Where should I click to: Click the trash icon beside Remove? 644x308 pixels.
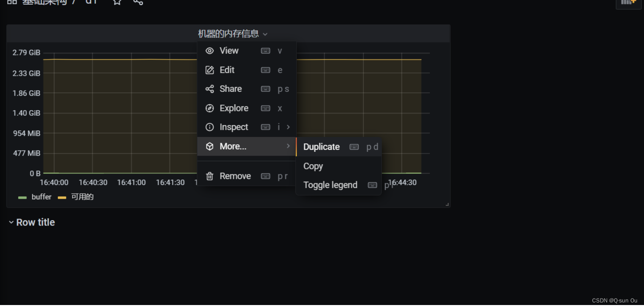point(209,176)
